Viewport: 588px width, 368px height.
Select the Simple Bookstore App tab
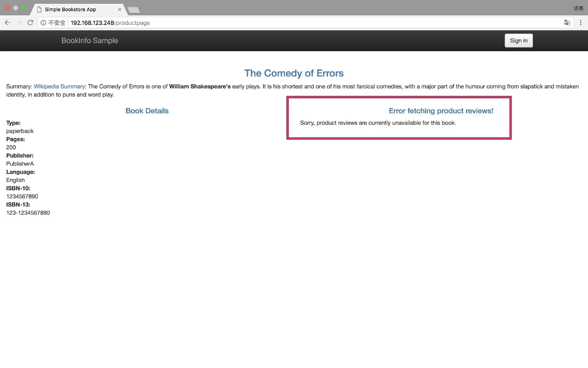pyautogui.click(x=70, y=9)
